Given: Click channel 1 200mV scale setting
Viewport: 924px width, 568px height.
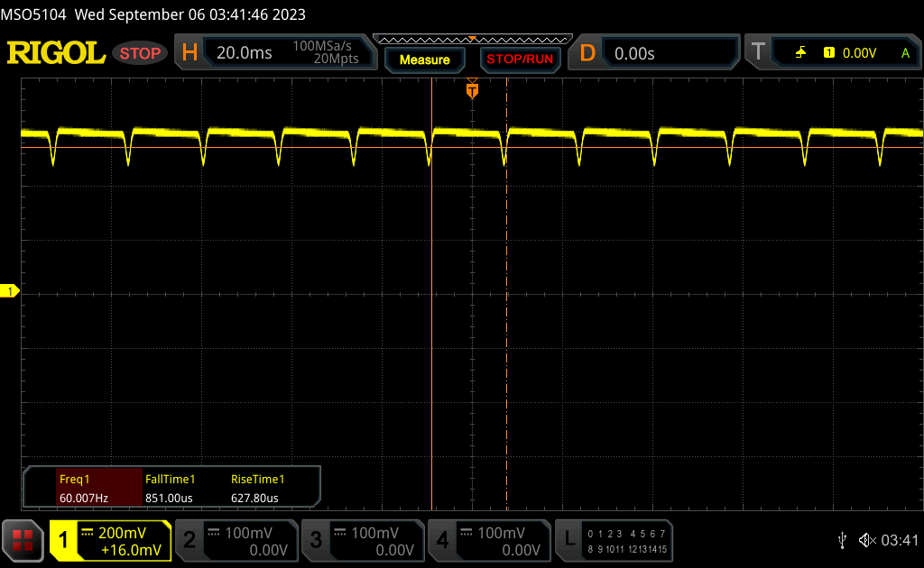Looking at the screenshot, I should click(122, 533).
